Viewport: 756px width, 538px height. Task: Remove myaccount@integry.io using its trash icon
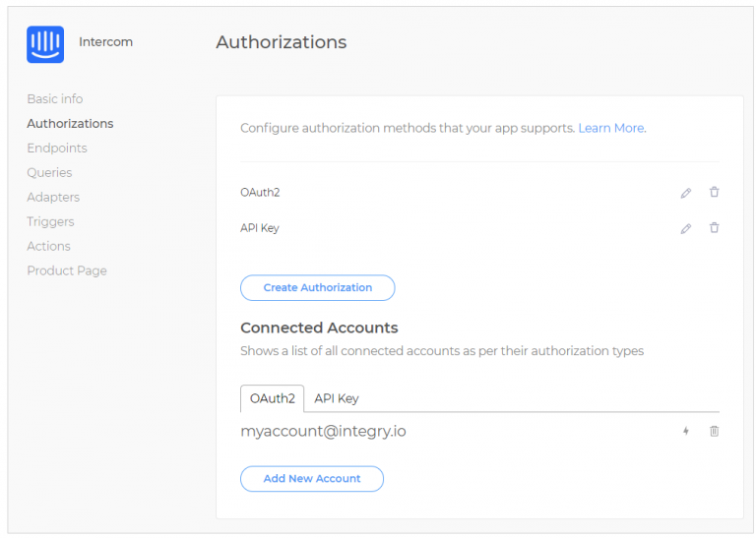coord(714,431)
